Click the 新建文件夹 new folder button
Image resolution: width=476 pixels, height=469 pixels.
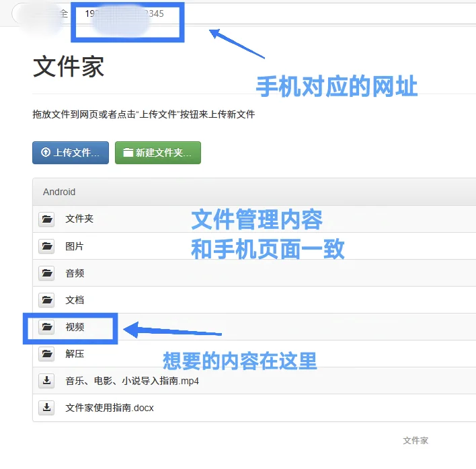158,153
